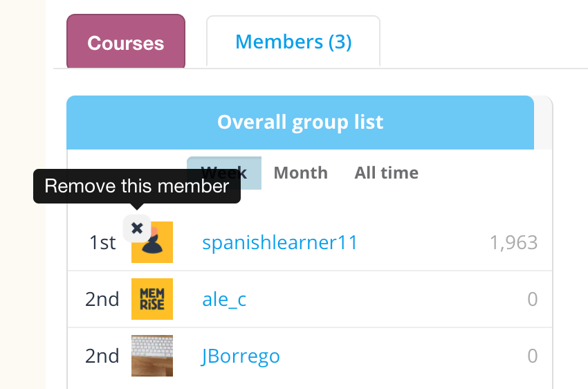Click the 2nd rank beside ale_c

[102, 300]
